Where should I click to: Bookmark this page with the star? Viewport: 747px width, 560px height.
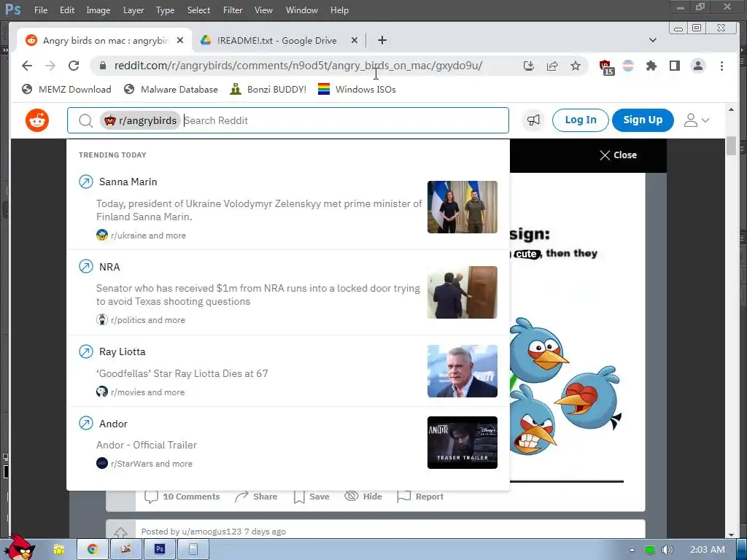click(576, 66)
